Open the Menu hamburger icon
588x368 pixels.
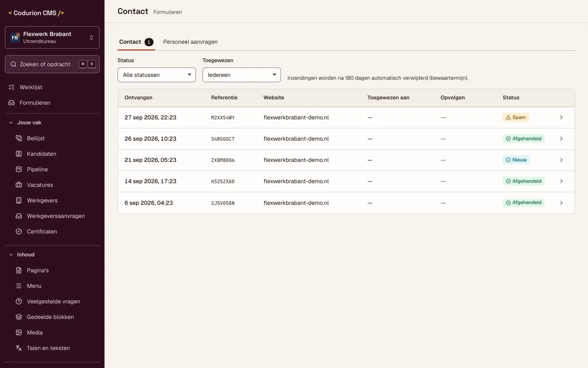click(19, 286)
